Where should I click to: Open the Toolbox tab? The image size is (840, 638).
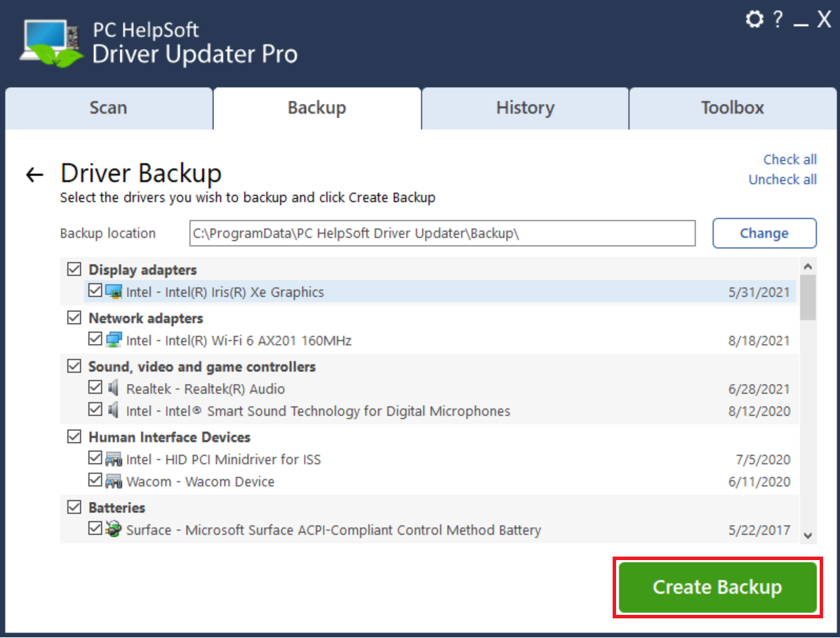pos(733,108)
